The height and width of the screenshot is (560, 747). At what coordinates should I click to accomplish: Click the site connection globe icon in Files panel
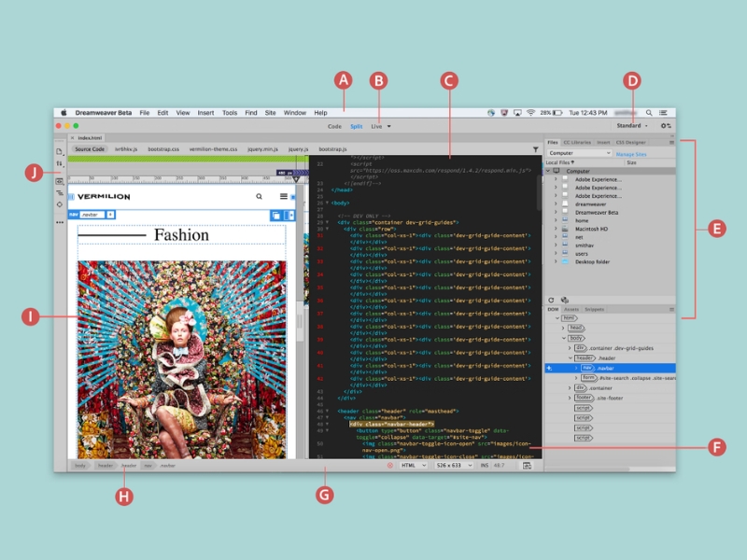(565, 300)
